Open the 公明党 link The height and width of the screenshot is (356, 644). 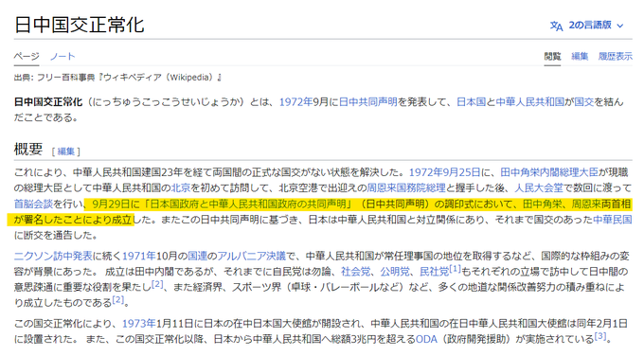click(395, 272)
